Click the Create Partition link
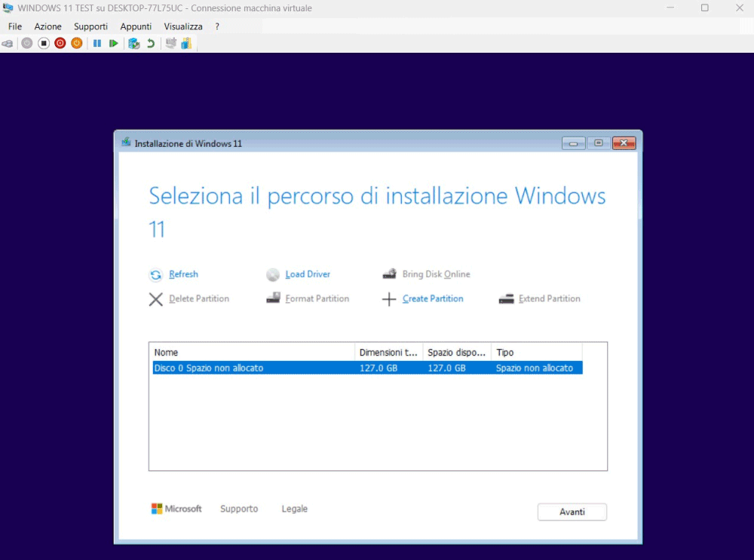This screenshot has height=560, width=754. (x=433, y=298)
